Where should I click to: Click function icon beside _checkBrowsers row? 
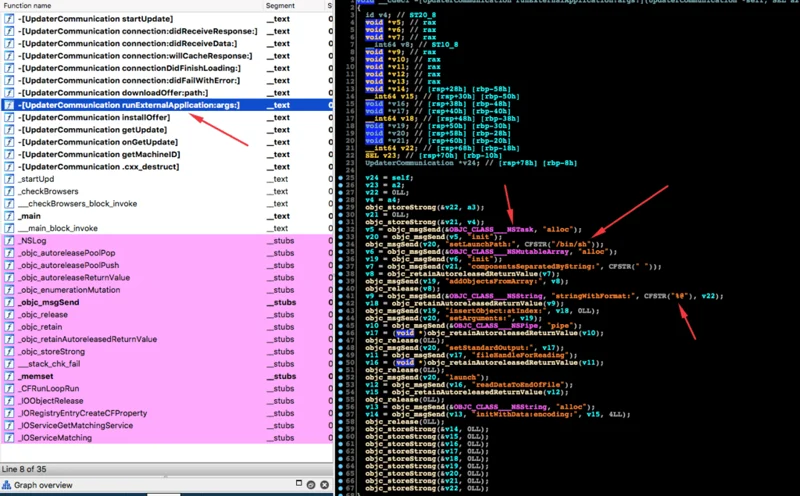pos(9,191)
